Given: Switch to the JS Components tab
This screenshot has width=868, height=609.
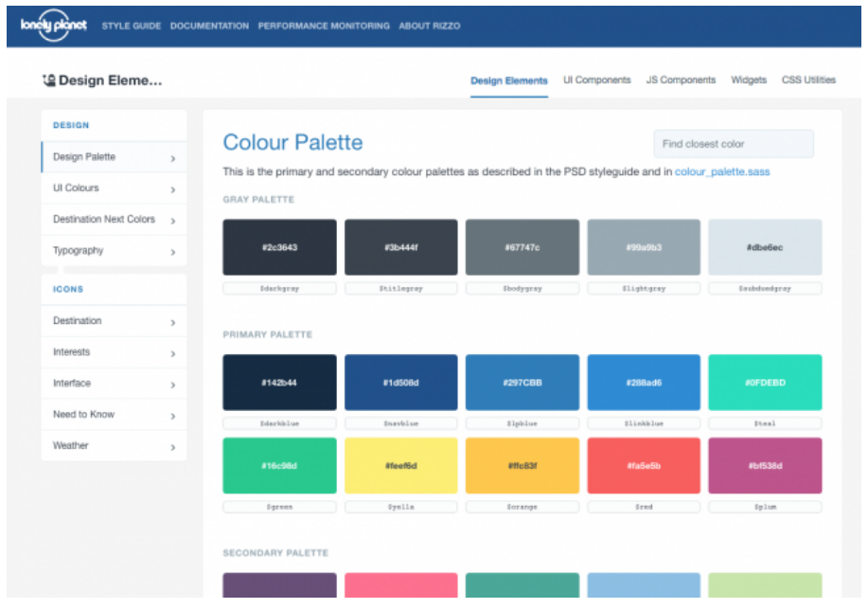Looking at the screenshot, I should 681,81.
